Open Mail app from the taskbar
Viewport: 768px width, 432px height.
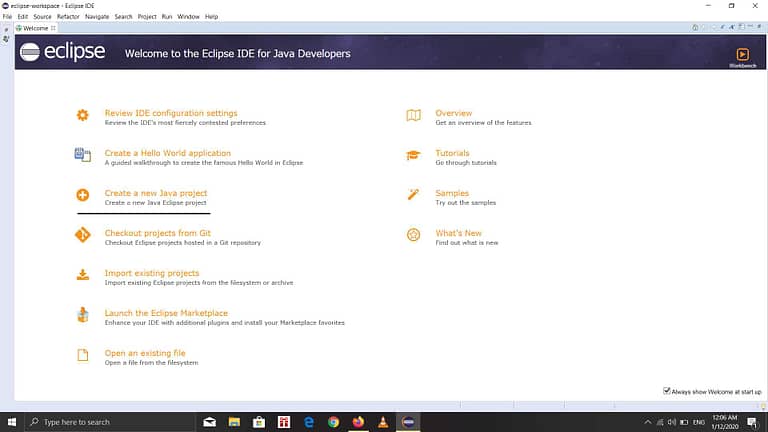click(x=210, y=422)
